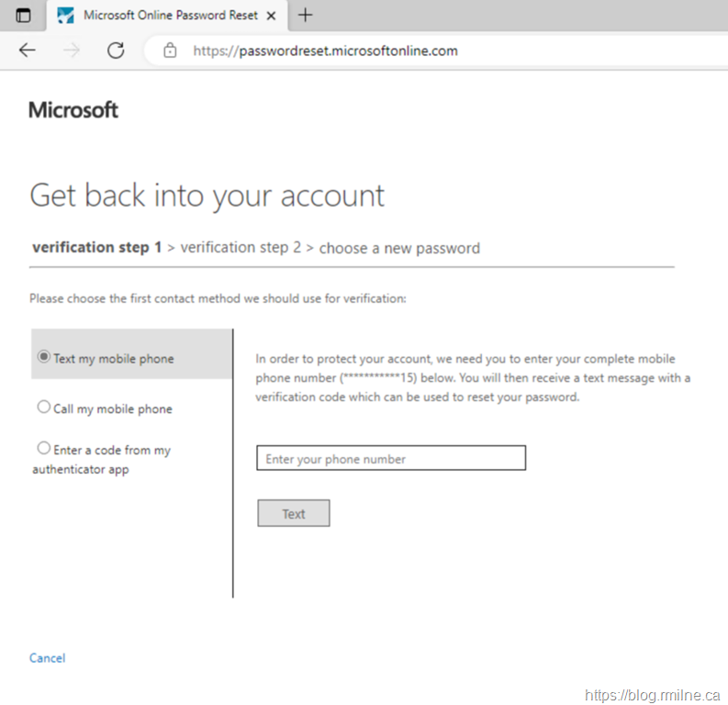This screenshot has width=728, height=705.
Task: Choose the Call my mobile phone option
Action: pyautogui.click(x=43, y=408)
